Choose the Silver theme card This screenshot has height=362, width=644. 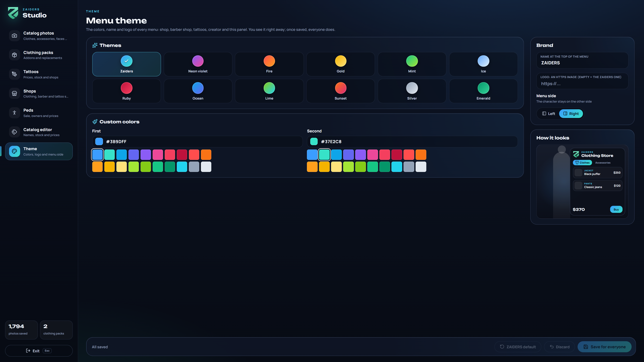(x=412, y=91)
